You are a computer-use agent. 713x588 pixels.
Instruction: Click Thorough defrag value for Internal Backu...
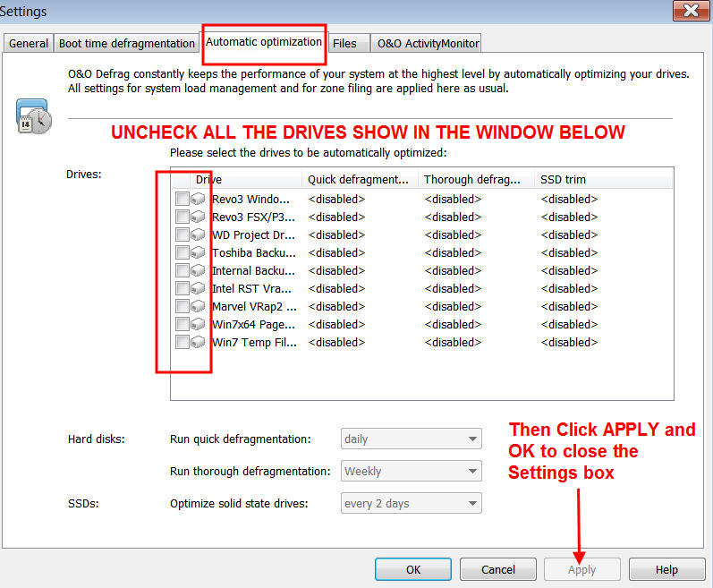[453, 270]
